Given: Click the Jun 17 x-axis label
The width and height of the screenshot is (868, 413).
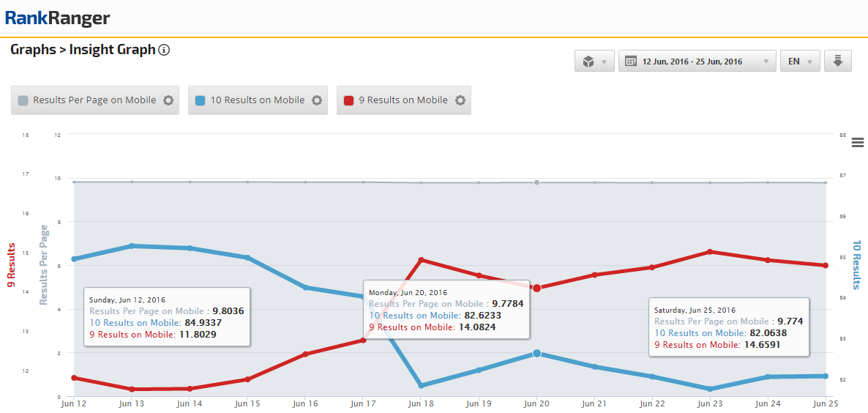Looking at the screenshot, I should pos(362,405).
